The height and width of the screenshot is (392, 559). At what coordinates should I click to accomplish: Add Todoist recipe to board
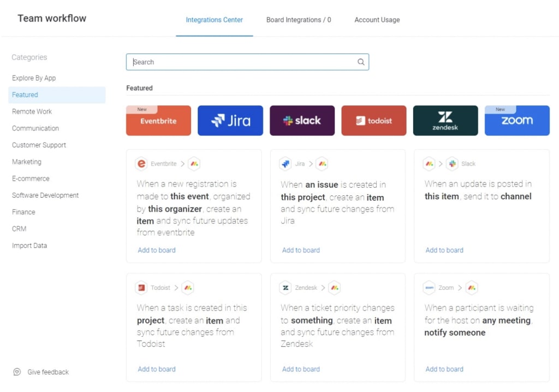pyautogui.click(x=157, y=369)
